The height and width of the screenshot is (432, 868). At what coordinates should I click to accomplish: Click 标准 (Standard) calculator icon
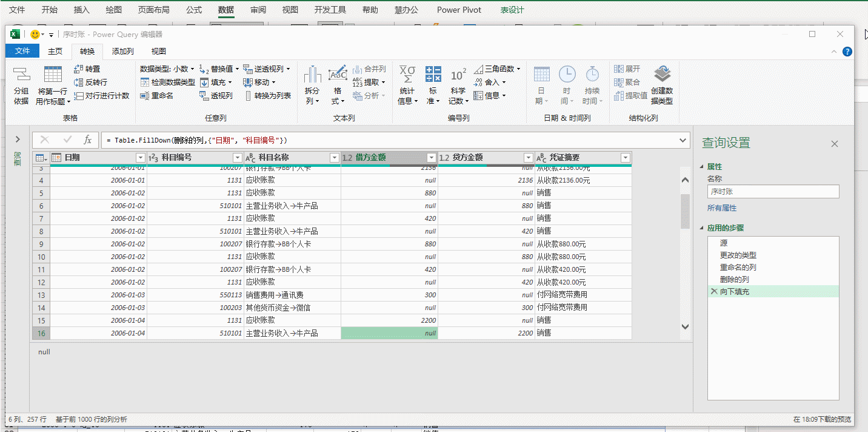433,74
